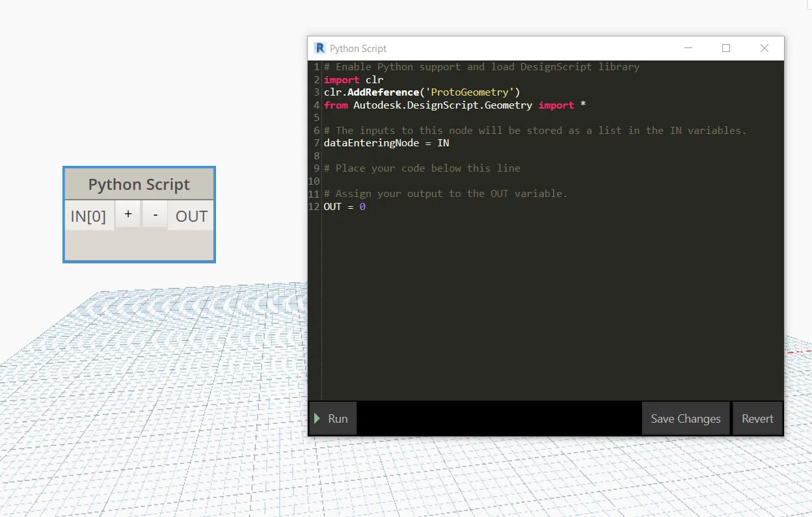Click the 'dataEnteringNode = IN' line
This screenshot has height=517, width=812.
click(386, 143)
